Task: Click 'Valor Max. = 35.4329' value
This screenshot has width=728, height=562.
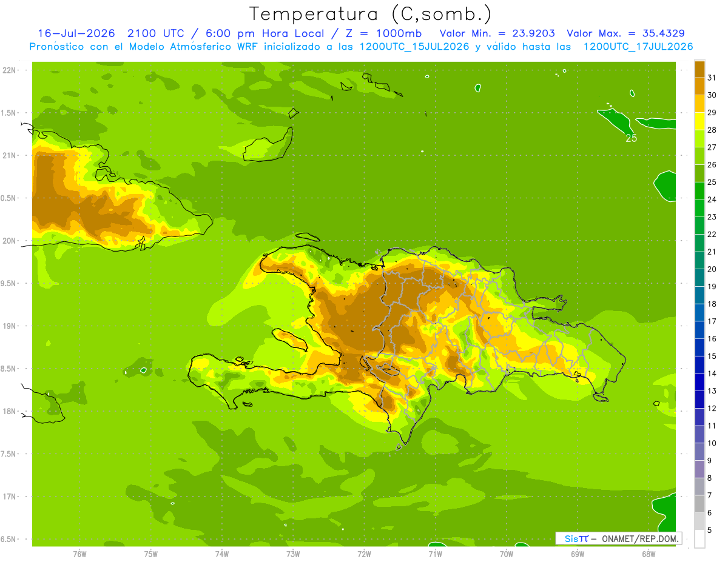Action: click(625, 33)
